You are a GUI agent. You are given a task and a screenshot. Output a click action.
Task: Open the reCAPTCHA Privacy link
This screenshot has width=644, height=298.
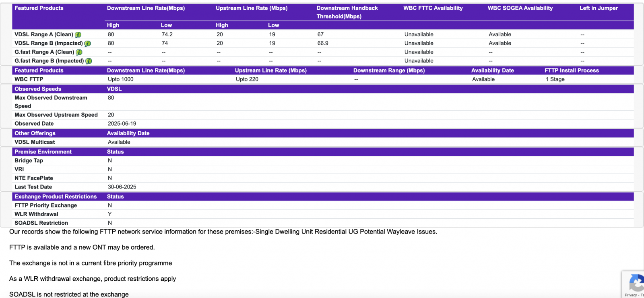tap(631, 295)
